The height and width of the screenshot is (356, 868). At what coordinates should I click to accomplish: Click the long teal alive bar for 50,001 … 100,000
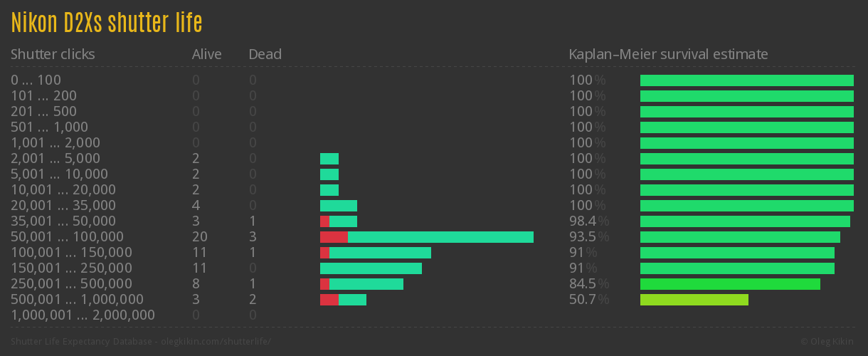click(440, 237)
